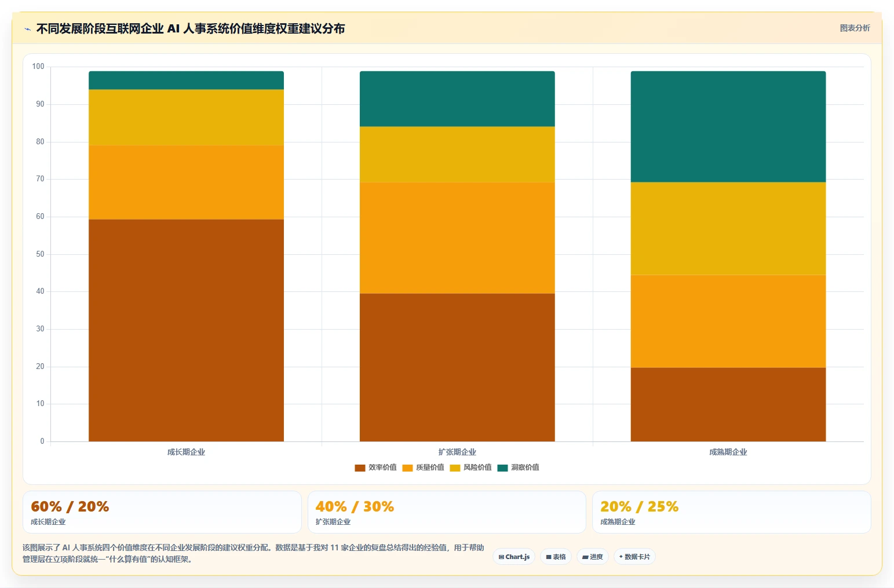Select the 洞察价值 teal segment for 扩张期企业

coord(457,99)
